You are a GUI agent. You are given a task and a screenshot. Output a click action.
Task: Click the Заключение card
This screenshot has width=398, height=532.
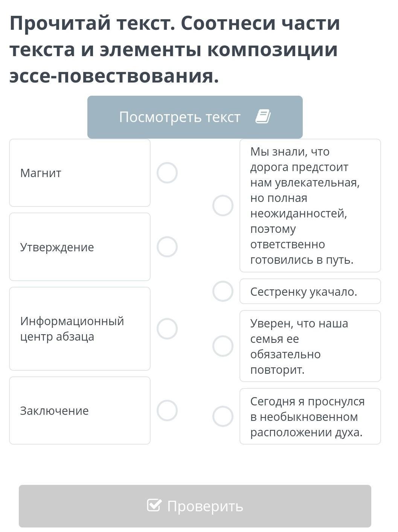[80, 410]
